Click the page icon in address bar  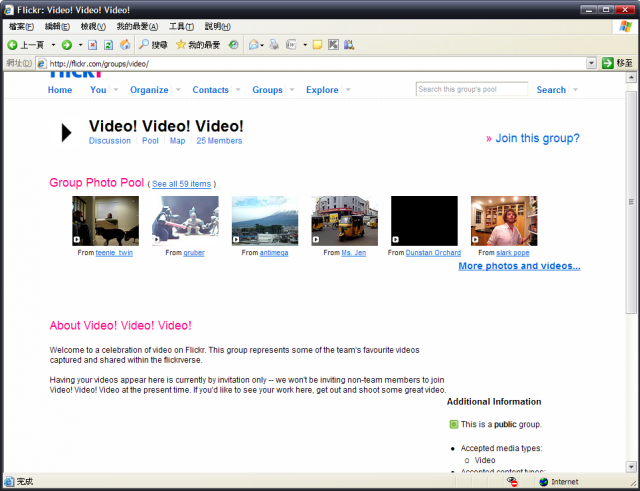pyautogui.click(x=41, y=64)
